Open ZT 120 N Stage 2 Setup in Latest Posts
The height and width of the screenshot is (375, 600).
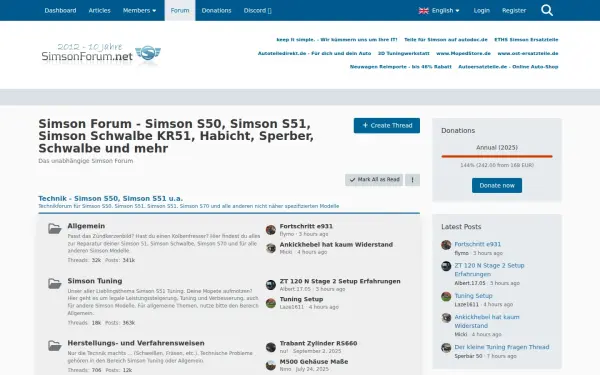(x=489, y=270)
